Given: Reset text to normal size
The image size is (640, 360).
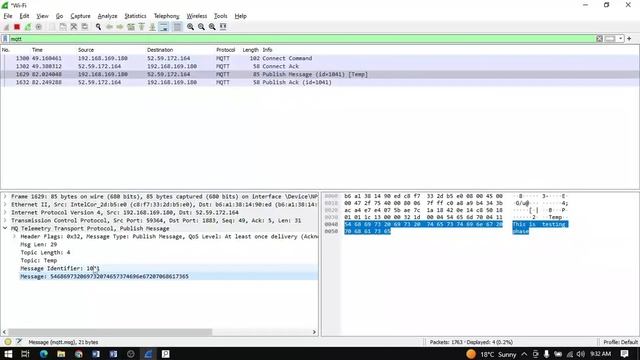Looking at the screenshot, I should point(212,27).
